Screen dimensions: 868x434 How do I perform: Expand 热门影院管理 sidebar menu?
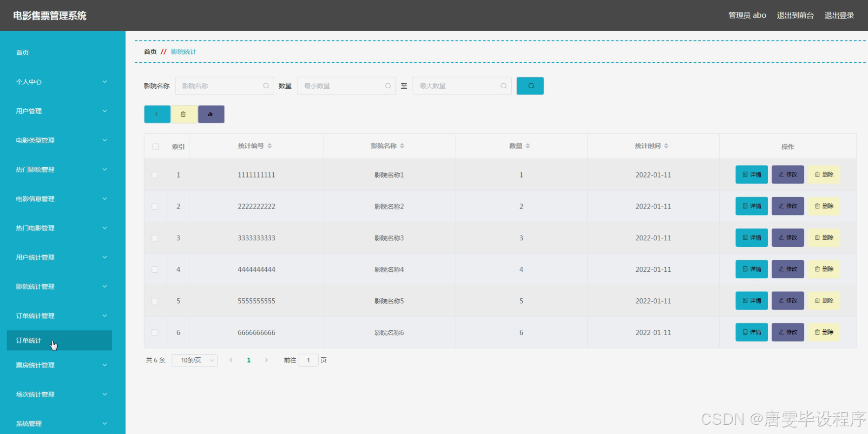click(59, 170)
